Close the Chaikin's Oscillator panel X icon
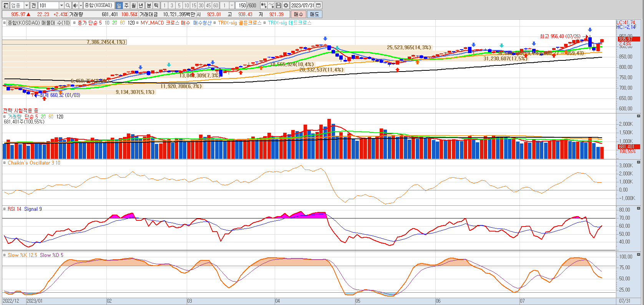644x305 pixels. coord(638,162)
